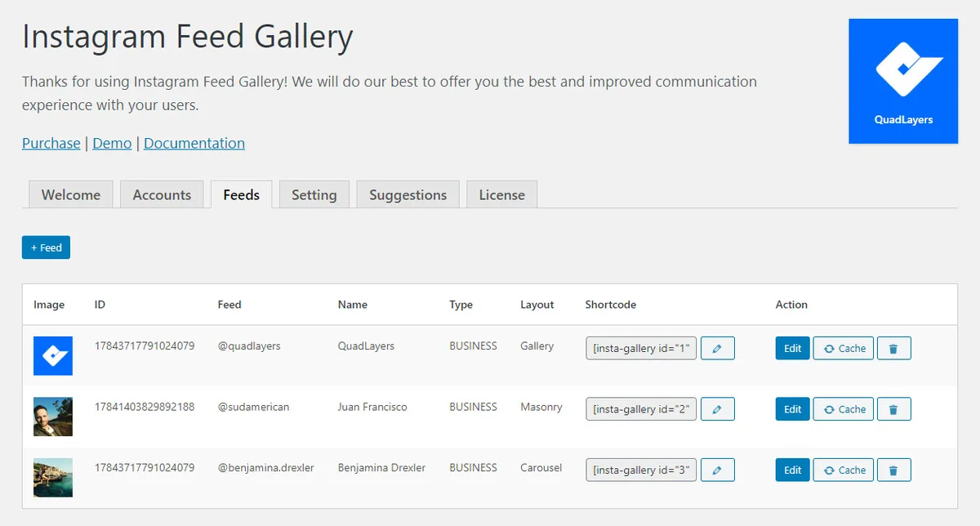Edit the @sudamerican feed
Image resolution: width=980 pixels, height=526 pixels.
click(x=792, y=409)
